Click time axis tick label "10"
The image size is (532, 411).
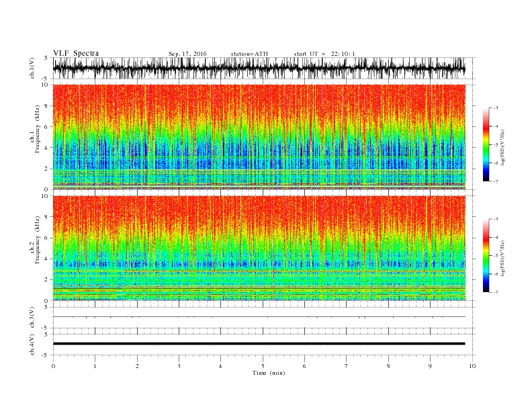(x=472, y=366)
